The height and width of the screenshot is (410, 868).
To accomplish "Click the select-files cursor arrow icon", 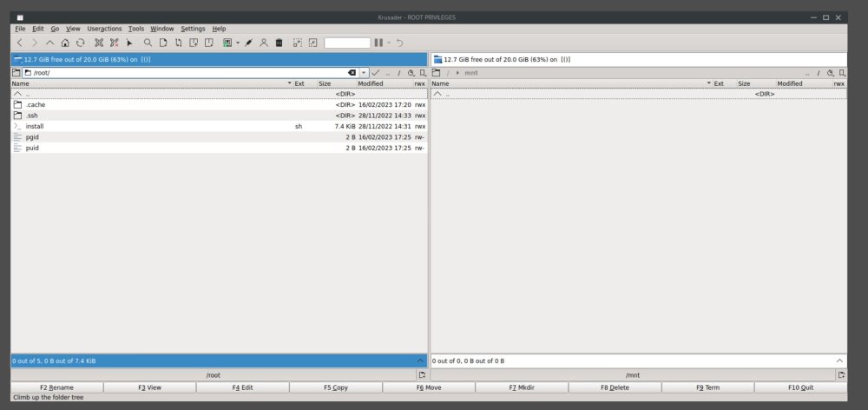I will 129,43.
